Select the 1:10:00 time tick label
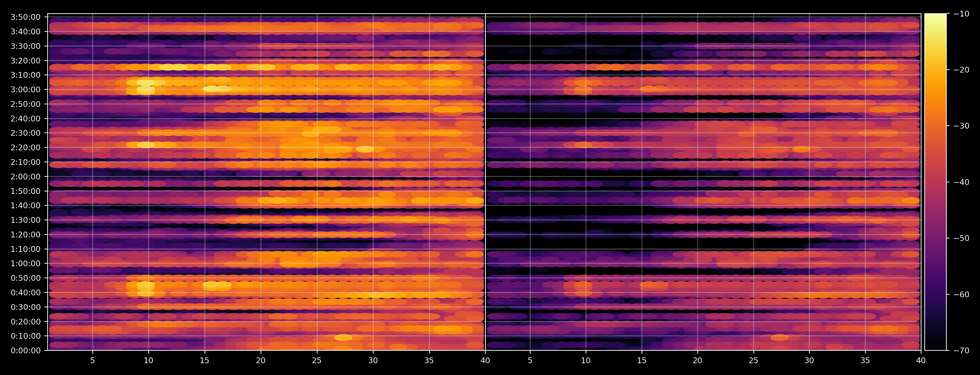The image size is (980, 375). click(26, 249)
